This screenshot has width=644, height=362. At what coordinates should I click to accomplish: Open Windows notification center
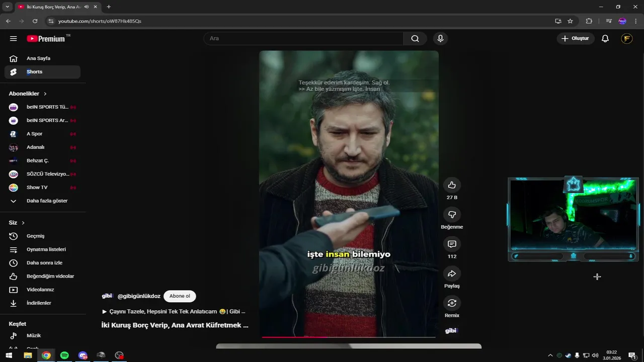[632, 355]
